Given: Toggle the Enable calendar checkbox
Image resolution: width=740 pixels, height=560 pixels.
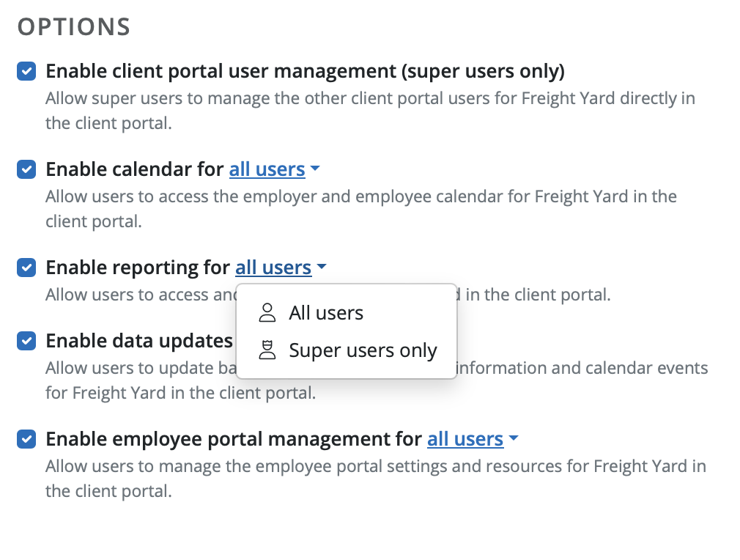Looking at the screenshot, I should point(26,169).
